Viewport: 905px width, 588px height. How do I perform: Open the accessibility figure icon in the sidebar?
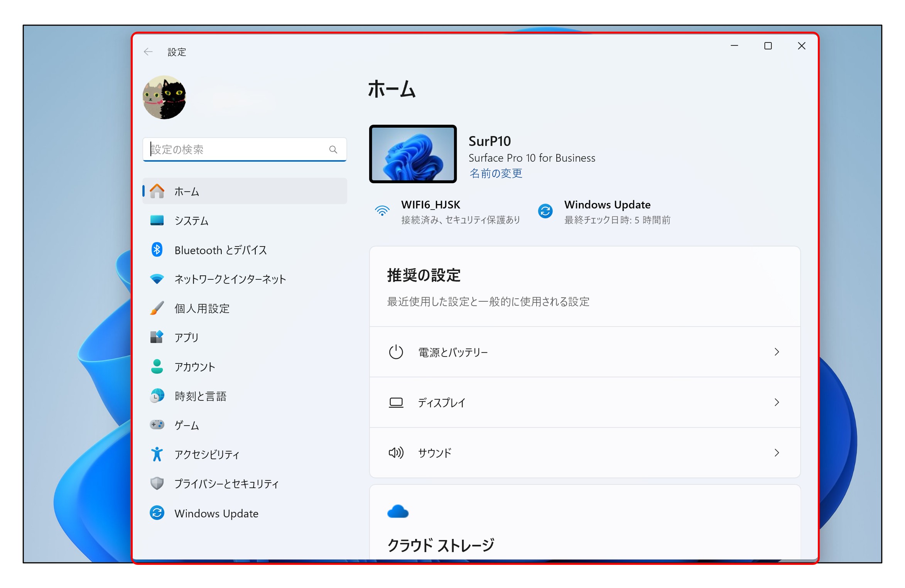click(157, 454)
